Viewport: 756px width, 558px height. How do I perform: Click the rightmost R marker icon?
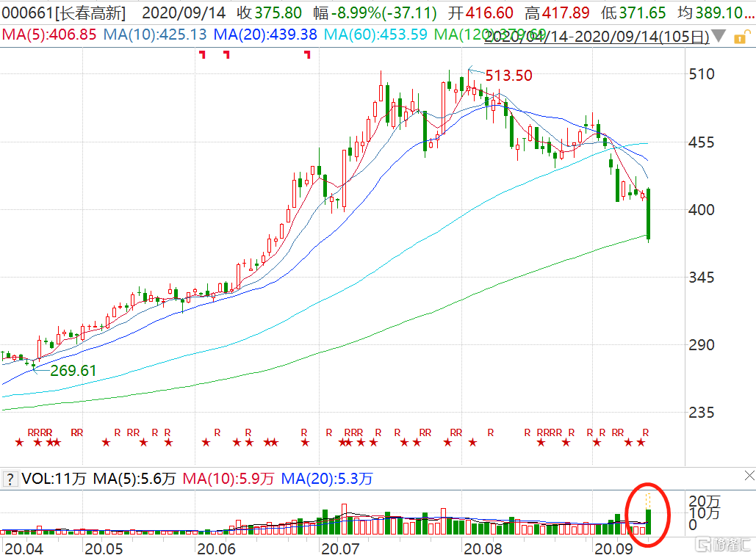pyautogui.click(x=646, y=432)
